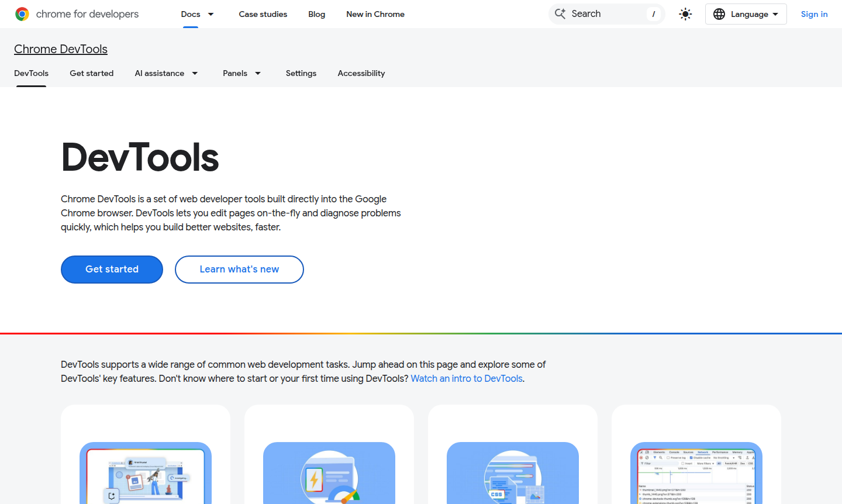Click the Chrome for Developers logo
Viewport: 842px width, 504px height.
tap(22, 13)
